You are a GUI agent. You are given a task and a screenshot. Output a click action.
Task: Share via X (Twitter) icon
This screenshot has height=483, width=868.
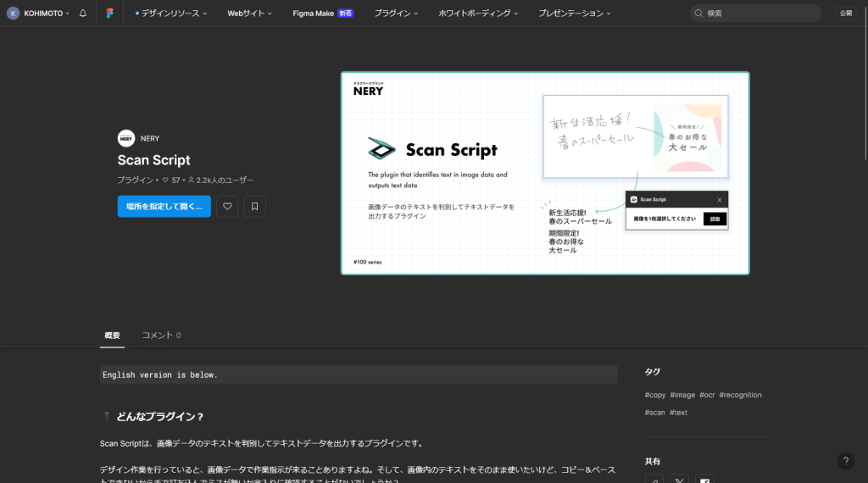[x=679, y=480]
